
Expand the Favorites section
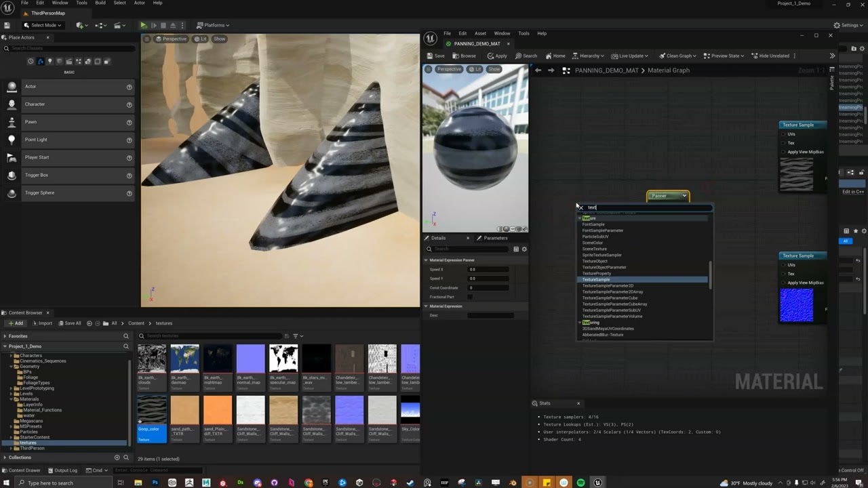[5, 336]
